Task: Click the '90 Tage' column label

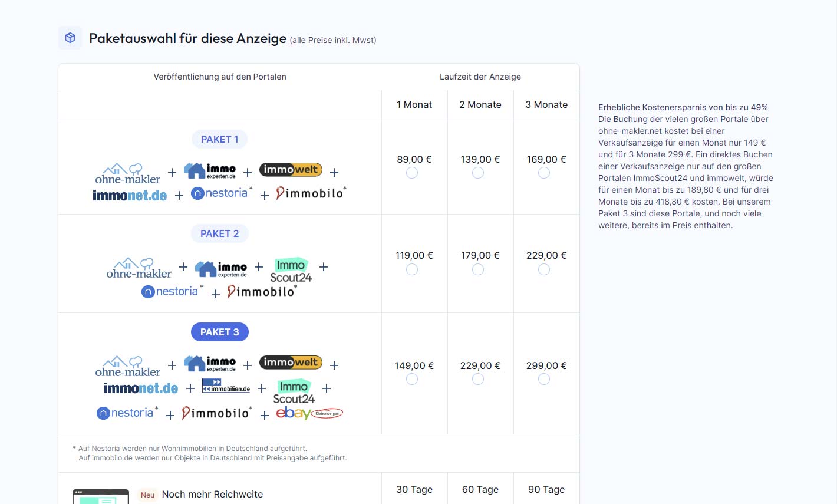Action: [546, 489]
